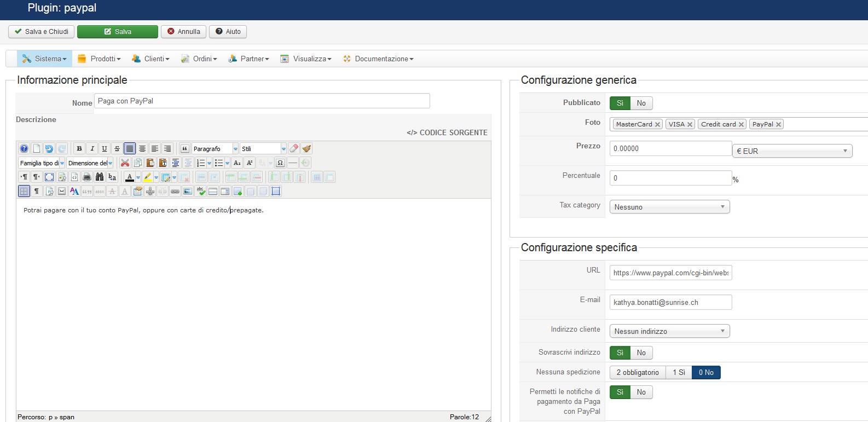Open Find with the binoculars icon
Image resolution: width=868 pixels, height=422 pixels.
coord(100,177)
